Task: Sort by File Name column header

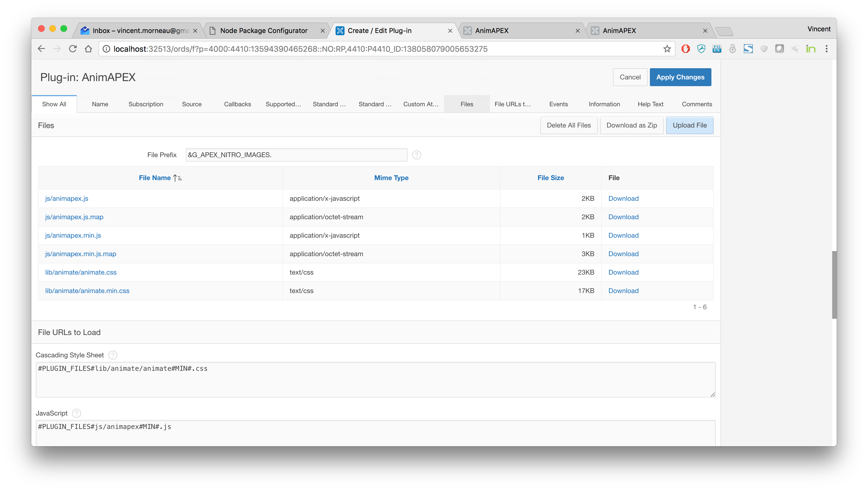Action: (x=155, y=178)
